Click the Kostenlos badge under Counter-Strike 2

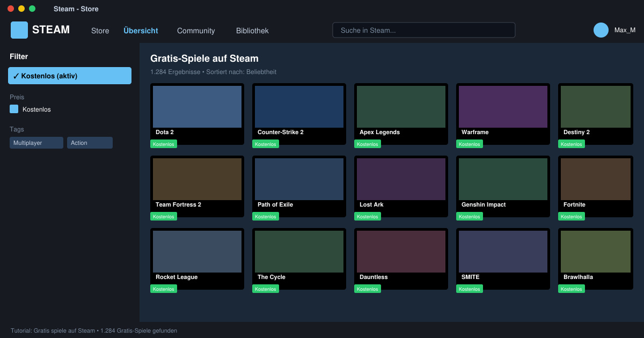click(x=266, y=144)
